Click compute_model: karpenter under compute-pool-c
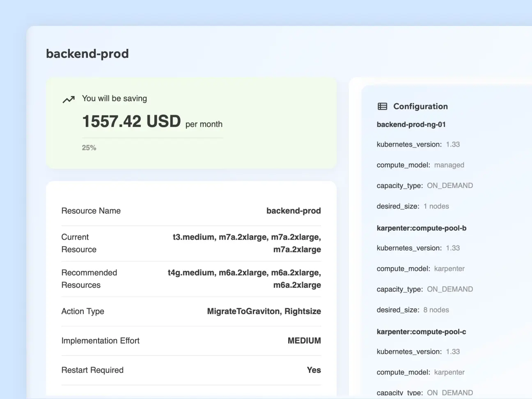Screen dimensions: 532x399 pos(421,372)
